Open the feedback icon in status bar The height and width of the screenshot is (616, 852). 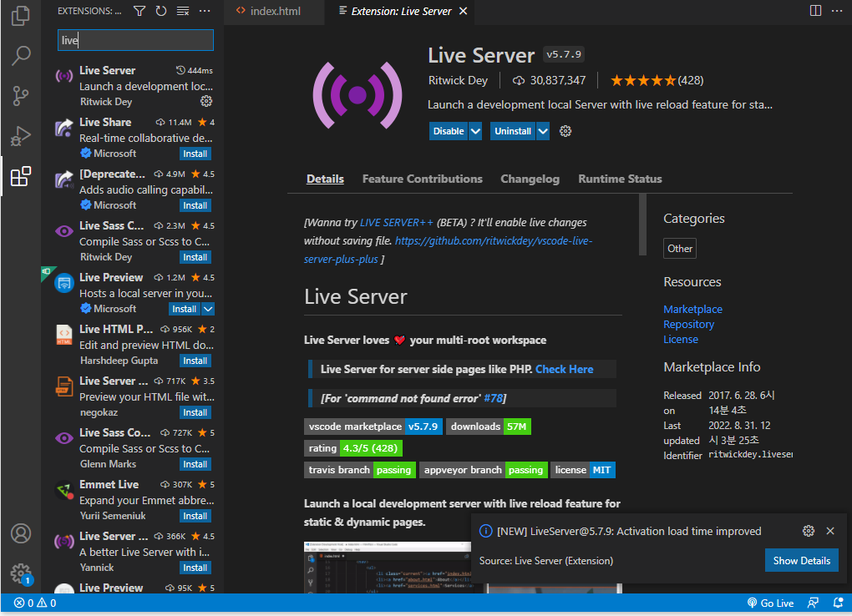coord(813,603)
